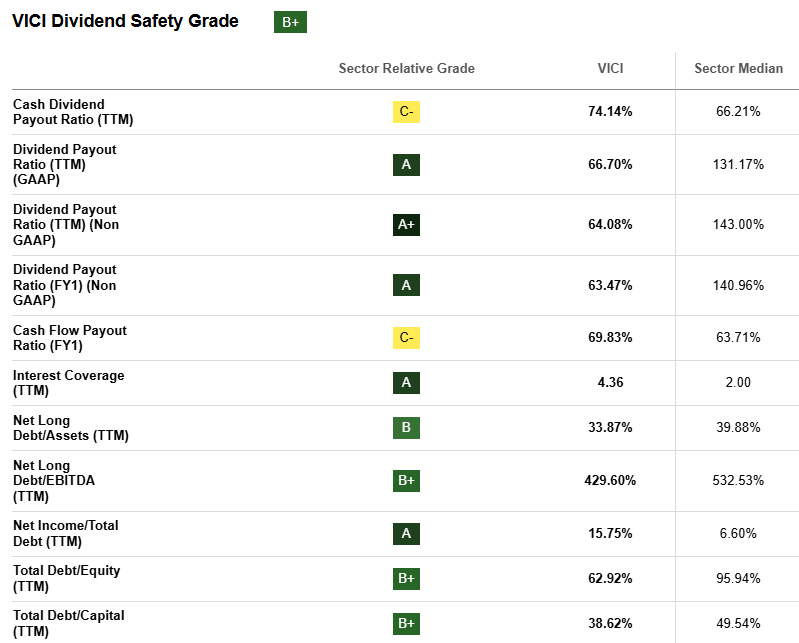
Task: Click the B+ grade badge for Net Long Debt/EBITDA
Action: 406,480
